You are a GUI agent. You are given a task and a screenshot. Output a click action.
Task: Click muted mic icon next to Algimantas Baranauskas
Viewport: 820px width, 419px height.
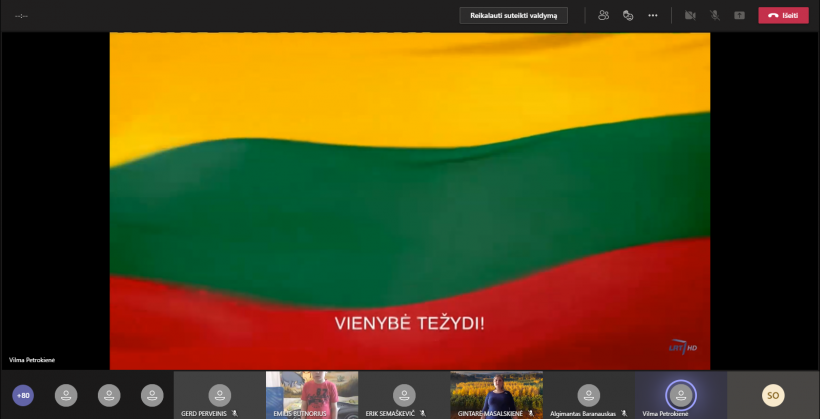[x=624, y=413]
